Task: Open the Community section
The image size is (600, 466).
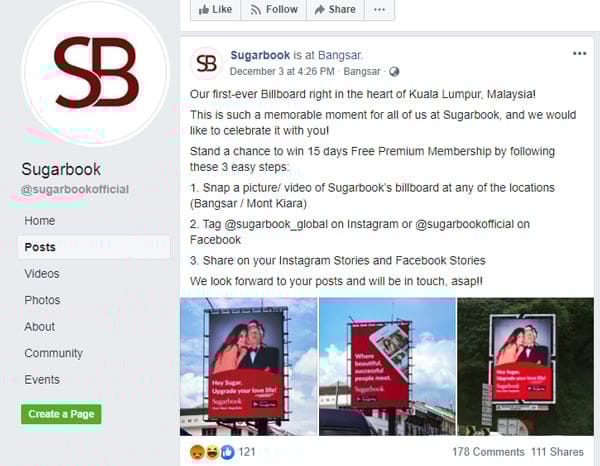Action: (x=54, y=353)
